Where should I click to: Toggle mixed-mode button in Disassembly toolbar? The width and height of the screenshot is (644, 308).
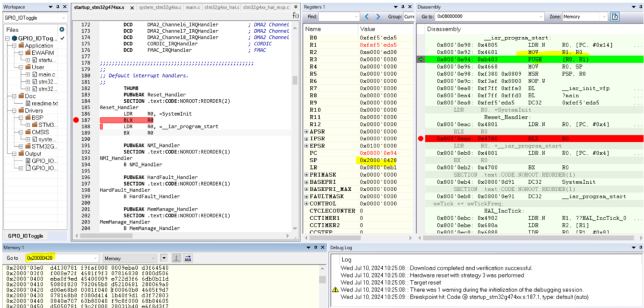(x=614, y=17)
